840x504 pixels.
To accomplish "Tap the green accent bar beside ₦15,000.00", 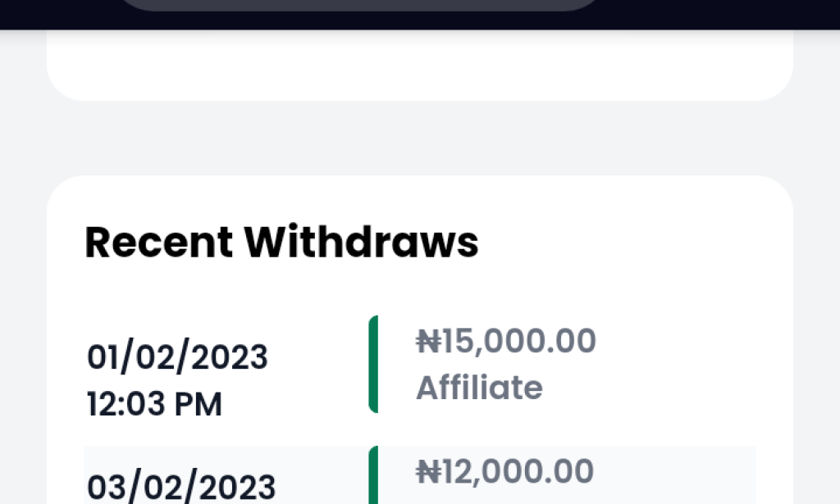I will coord(374,363).
